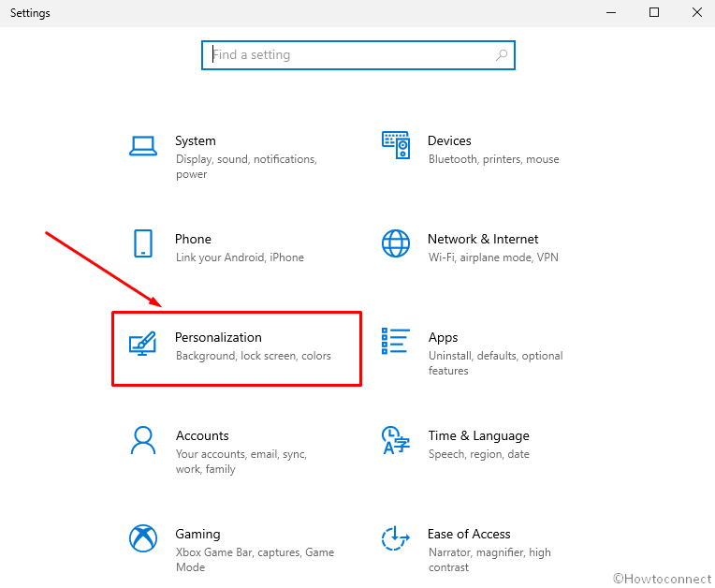Select the Accounts person icon

click(x=143, y=440)
